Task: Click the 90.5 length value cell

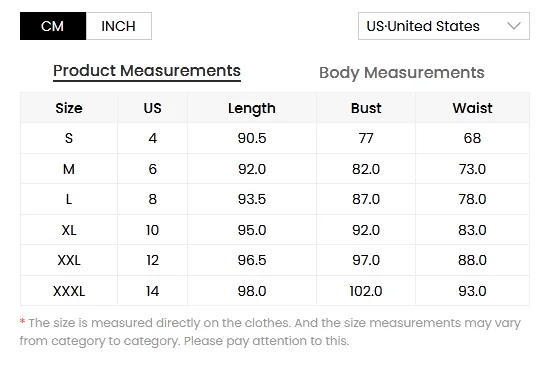Action: click(x=252, y=138)
